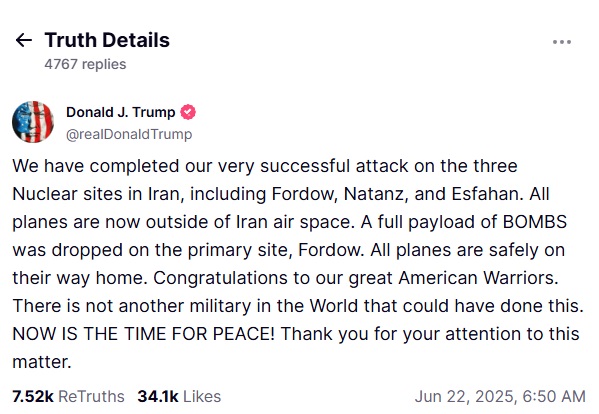Click the final word matter in post
Image resolution: width=599 pixels, height=414 pixels.
(x=42, y=362)
